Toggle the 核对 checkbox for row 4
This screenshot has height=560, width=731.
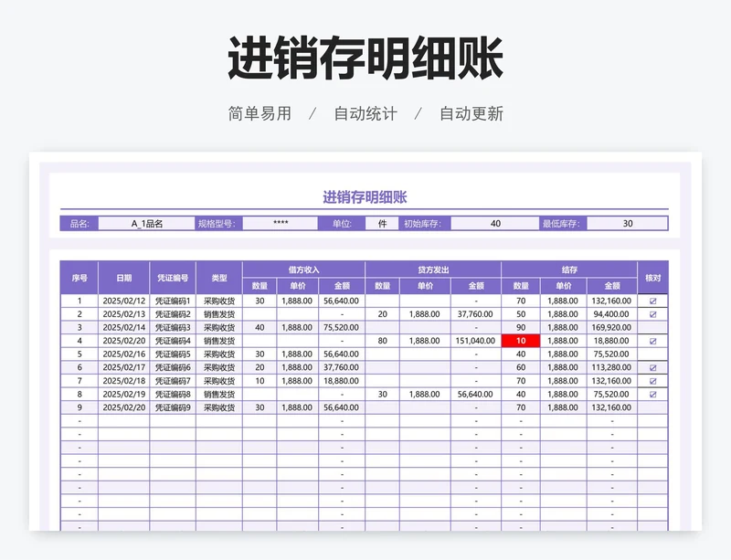coord(652,341)
